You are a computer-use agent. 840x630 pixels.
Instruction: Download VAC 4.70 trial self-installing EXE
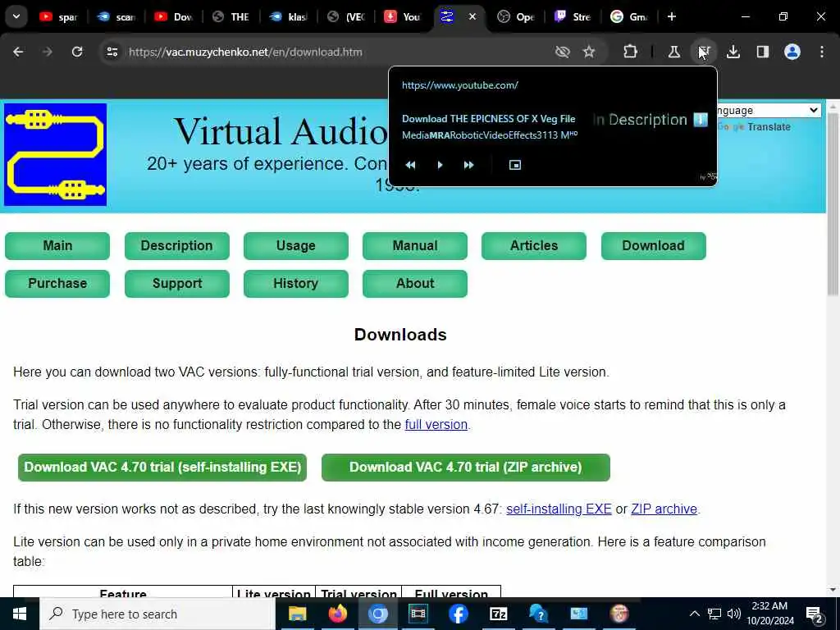point(162,467)
